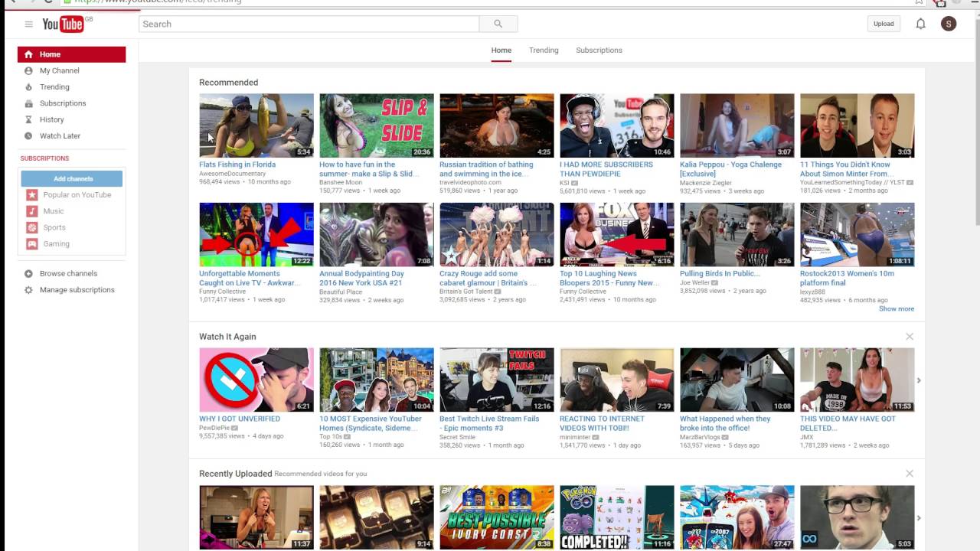Click the Browse channels plus icon
This screenshot has width=980, height=551.
click(28, 273)
